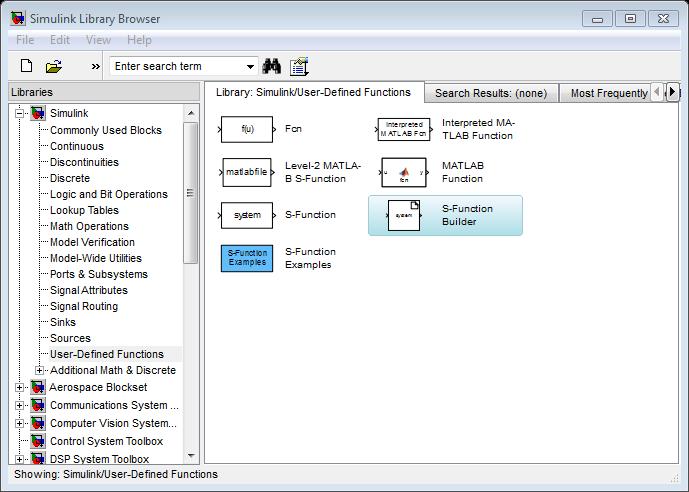
Task: Expand the Aerospace Blockset node
Action: pyautogui.click(x=19, y=387)
